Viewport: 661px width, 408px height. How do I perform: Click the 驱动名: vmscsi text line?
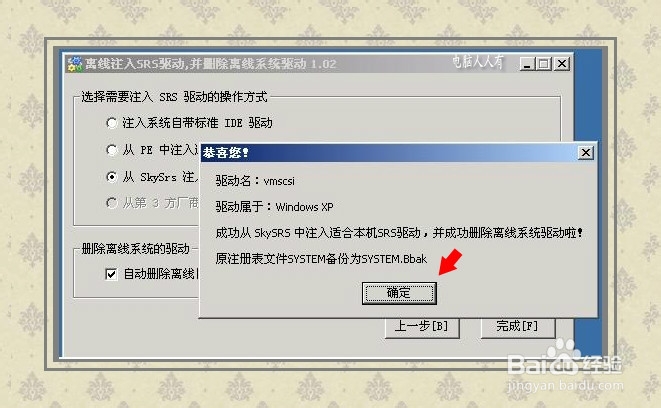[255, 181]
